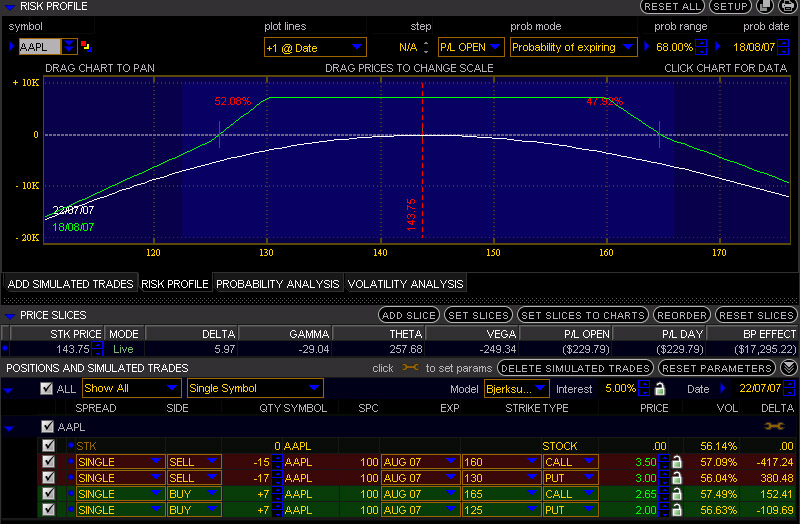Collapse the Price Slices section arrow
The width and height of the screenshot is (800, 524).
tap(10, 315)
